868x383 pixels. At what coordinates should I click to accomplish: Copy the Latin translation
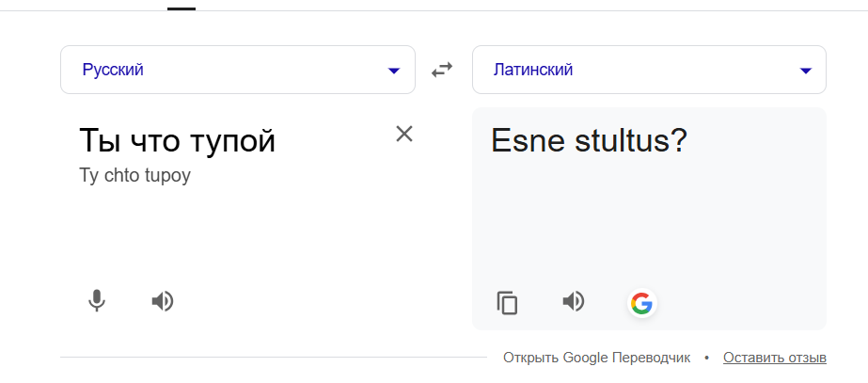pos(508,303)
